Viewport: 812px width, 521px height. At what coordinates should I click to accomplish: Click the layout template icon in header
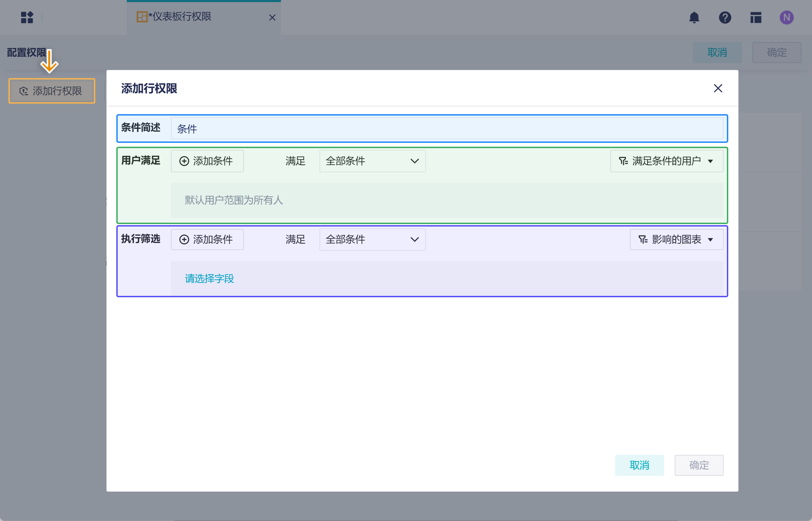[756, 18]
